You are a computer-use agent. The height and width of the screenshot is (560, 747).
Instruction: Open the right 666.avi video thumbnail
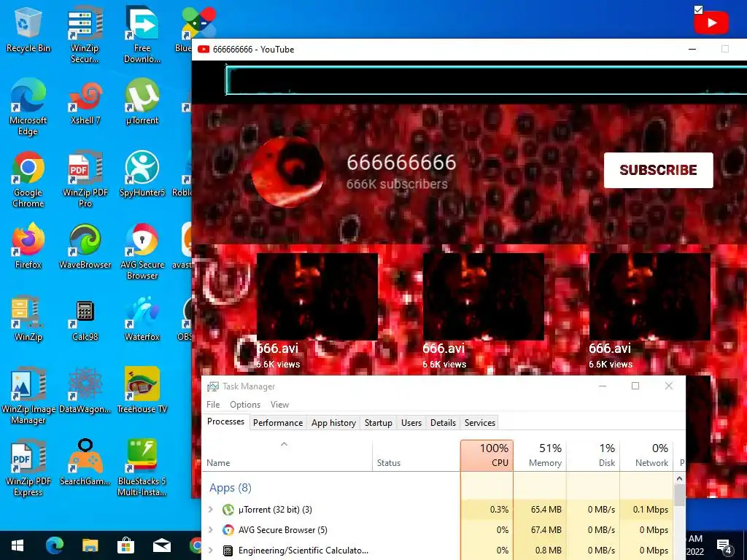pos(650,296)
